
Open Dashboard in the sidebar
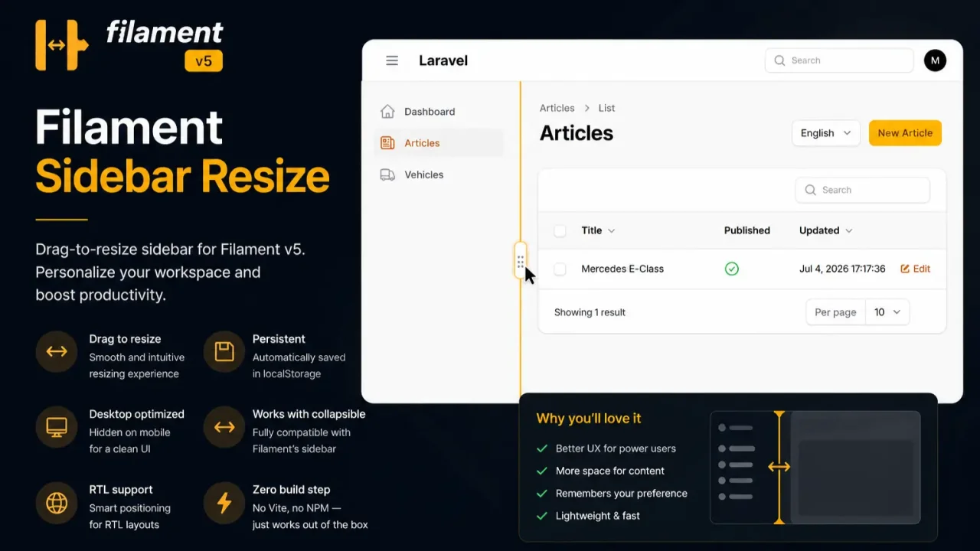click(x=439, y=112)
